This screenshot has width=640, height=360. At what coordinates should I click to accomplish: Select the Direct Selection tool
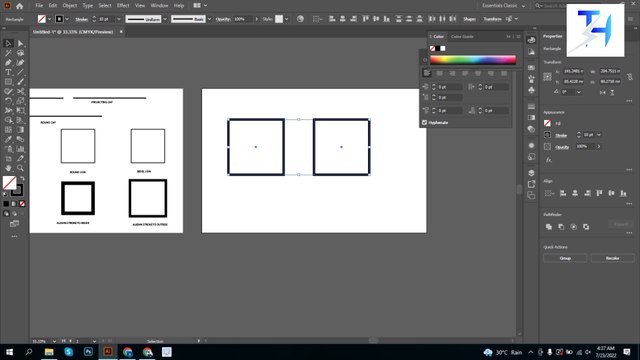click(20, 43)
